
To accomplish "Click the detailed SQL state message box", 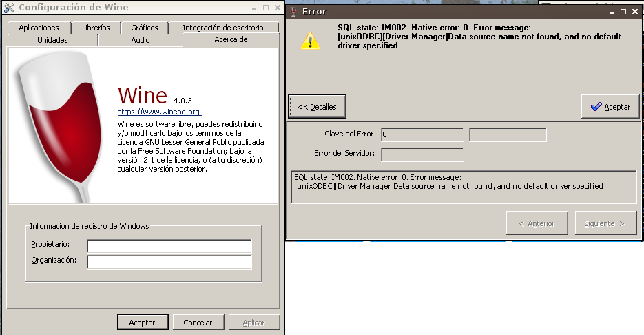I will (x=464, y=187).
